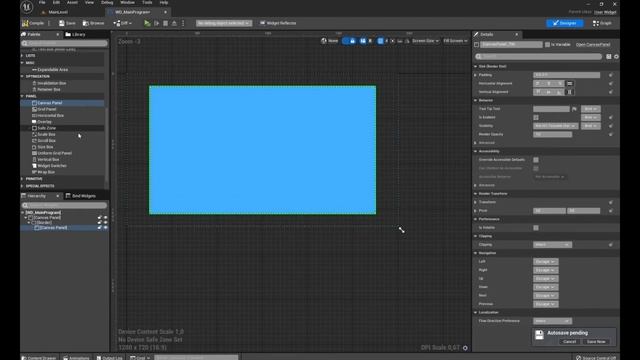Expand the Transform property row

(476, 202)
